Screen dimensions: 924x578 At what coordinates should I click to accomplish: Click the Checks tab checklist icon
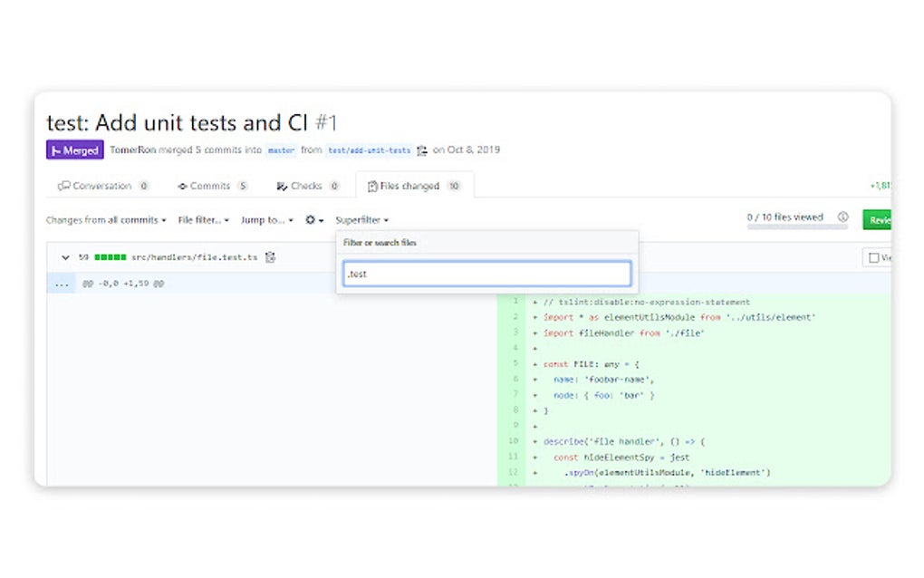(x=282, y=187)
